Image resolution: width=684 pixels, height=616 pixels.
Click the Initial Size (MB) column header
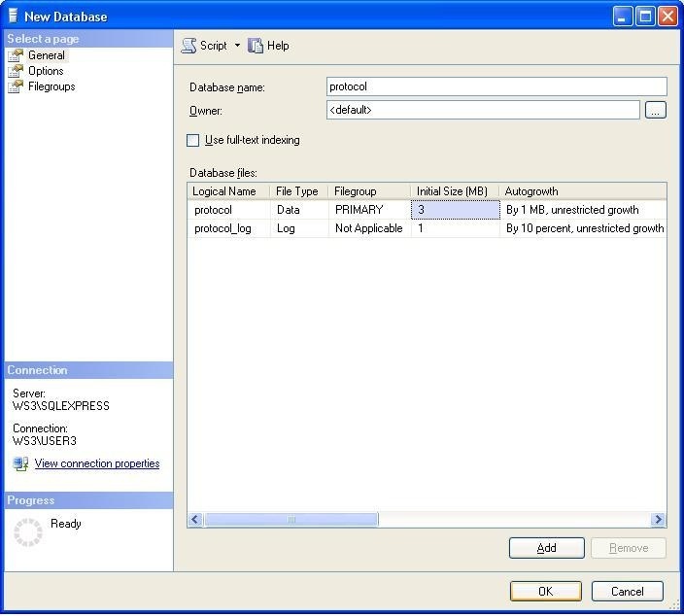click(x=455, y=191)
